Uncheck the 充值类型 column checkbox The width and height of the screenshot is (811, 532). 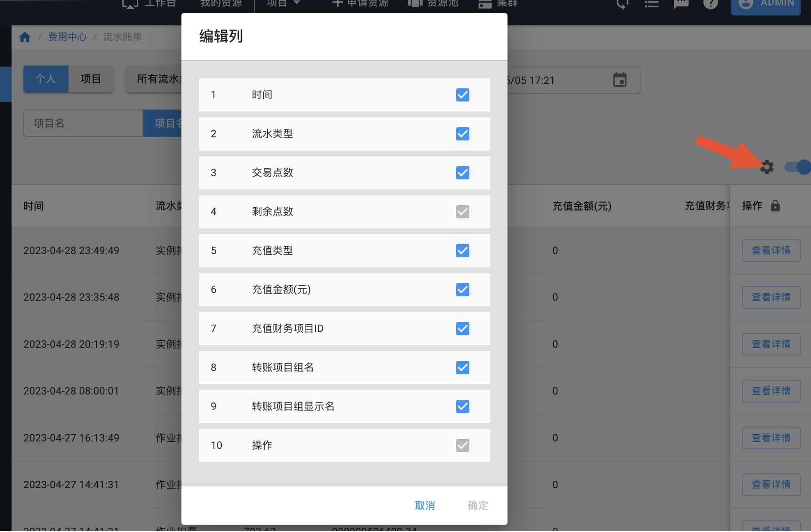(462, 251)
